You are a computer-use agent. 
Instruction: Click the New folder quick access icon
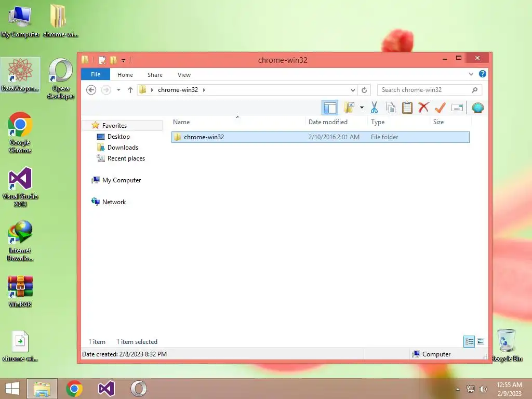113,60
